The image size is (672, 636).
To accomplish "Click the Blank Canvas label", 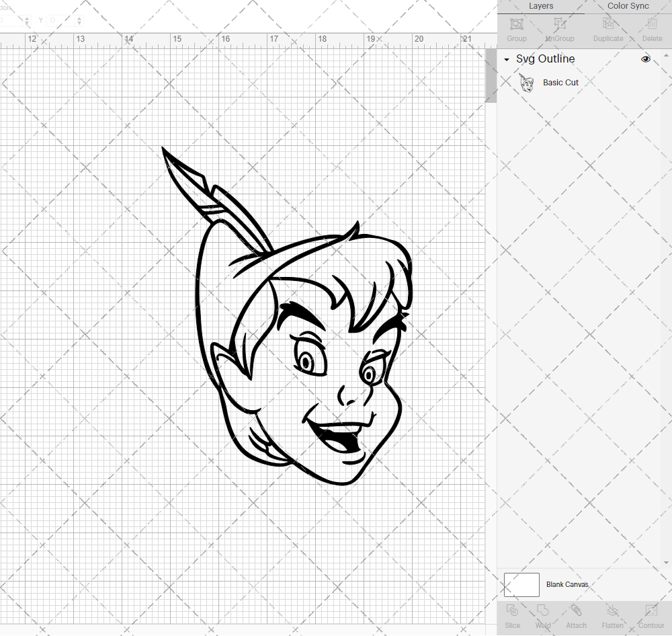I will click(x=567, y=584).
